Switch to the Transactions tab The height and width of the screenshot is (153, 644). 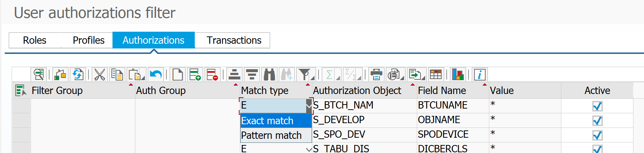[234, 40]
